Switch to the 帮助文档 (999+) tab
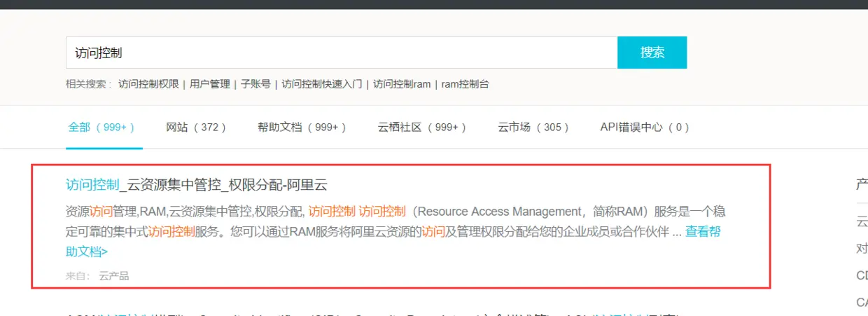868x316 pixels. point(302,128)
